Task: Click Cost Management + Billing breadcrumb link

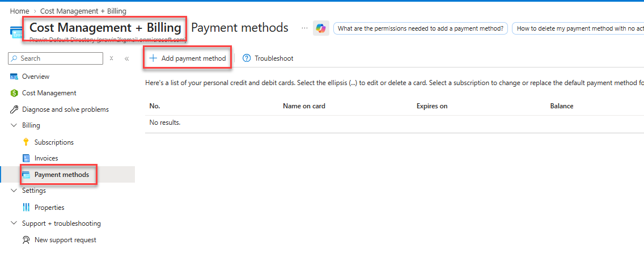Action: 83,11
